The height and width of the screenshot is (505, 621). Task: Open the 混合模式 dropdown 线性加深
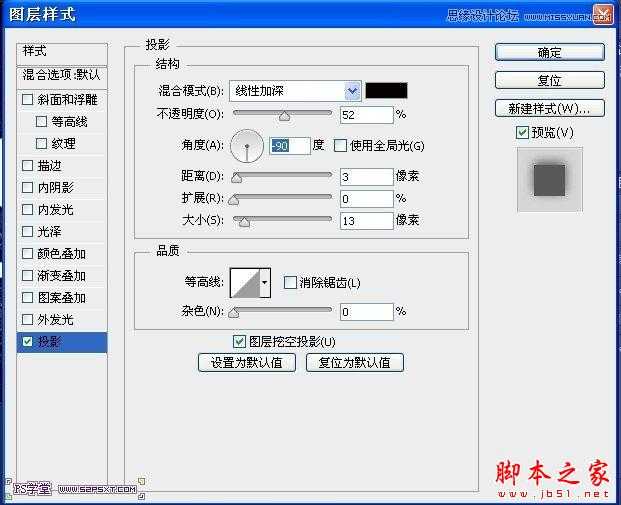[x=295, y=91]
